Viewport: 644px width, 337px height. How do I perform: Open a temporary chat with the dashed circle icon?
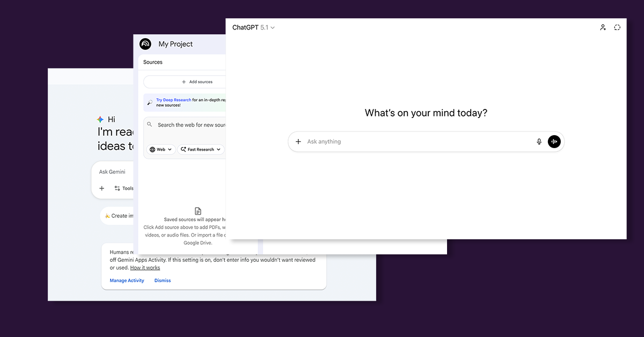click(x=617, y=27)
